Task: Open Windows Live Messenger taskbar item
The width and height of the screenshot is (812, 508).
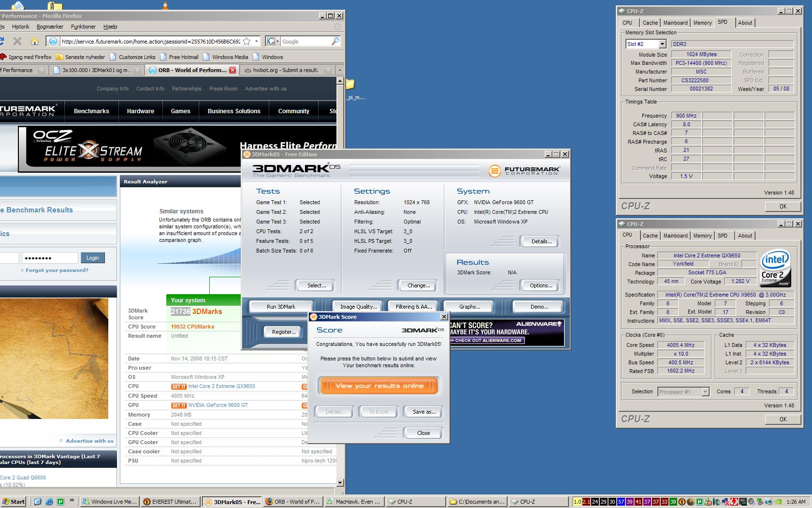Action: [110, 502]
